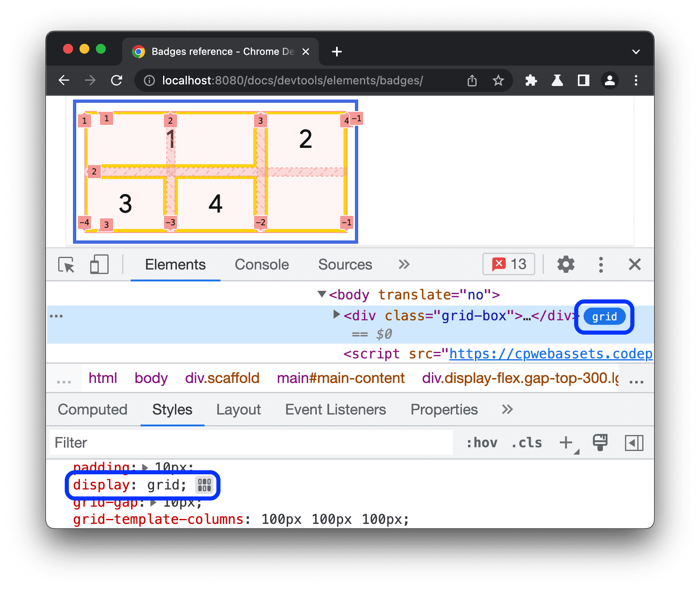Switch to the Computed tab
The image size is (700, 589).
[x=93, y=410]
